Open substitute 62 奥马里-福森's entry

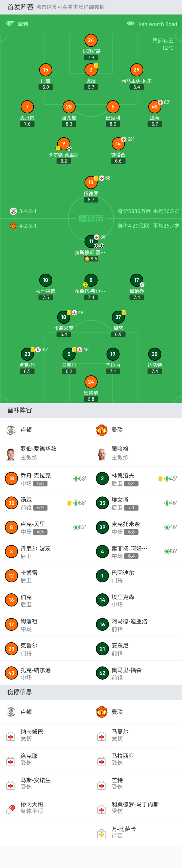pos(136,673)
